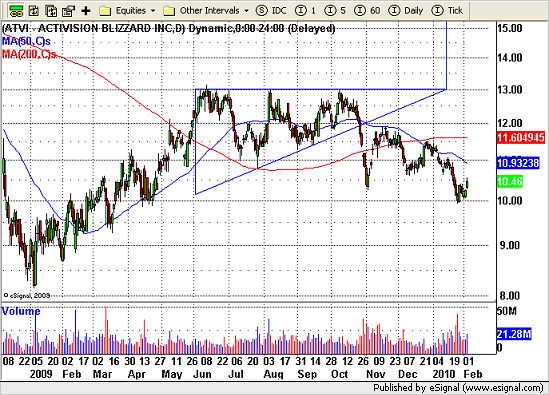The width and height of the screenshot is (549, 395).
Task: Switch to the Tick interval
Action: click(x=447, y=11)
